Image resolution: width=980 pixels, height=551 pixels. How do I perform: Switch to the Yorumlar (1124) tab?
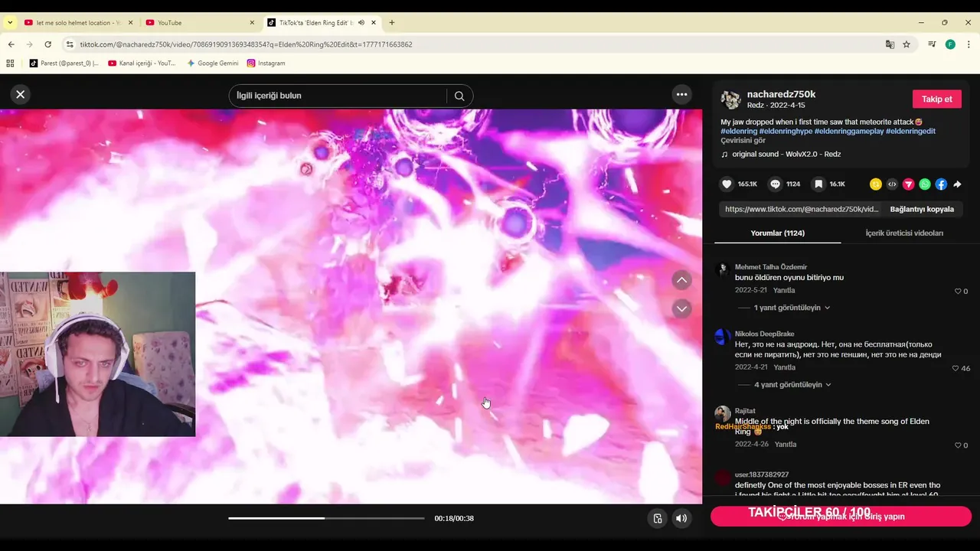click(777, 233)
